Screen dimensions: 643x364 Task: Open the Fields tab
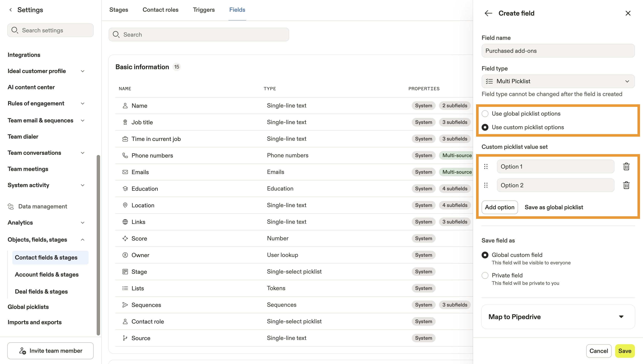tap(237, 10)
